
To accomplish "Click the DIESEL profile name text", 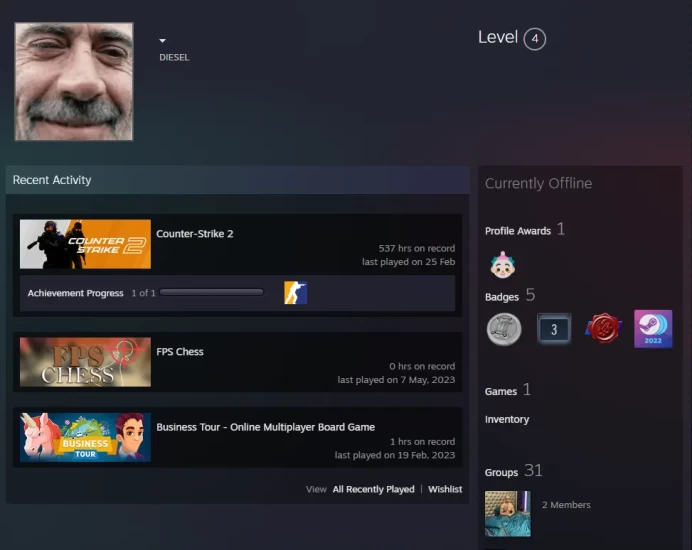I will [174, 57].
